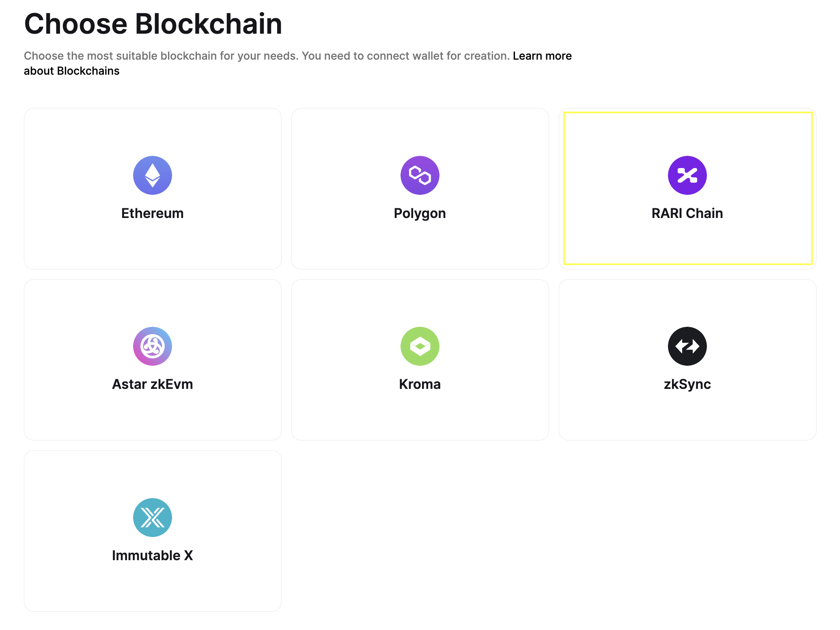Click the Astar zkEvm gradient logo icon
This screenshot has height=630, width=840.
point(153,346)
